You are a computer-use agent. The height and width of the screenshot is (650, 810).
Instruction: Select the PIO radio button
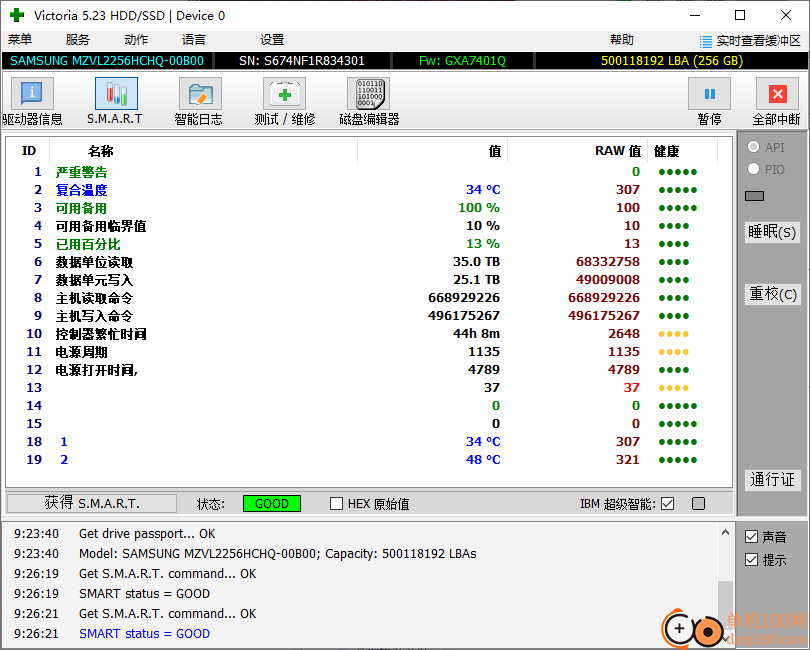coord(754,169)
